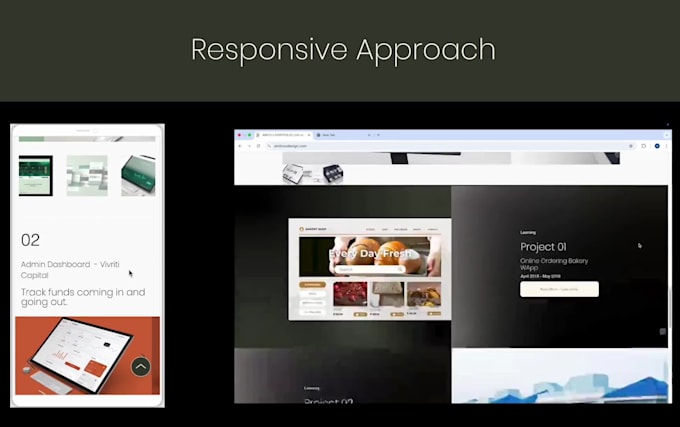The image size is (680, 427).
Task: Go back using the browser back arrow
Action: coord(240,146)
